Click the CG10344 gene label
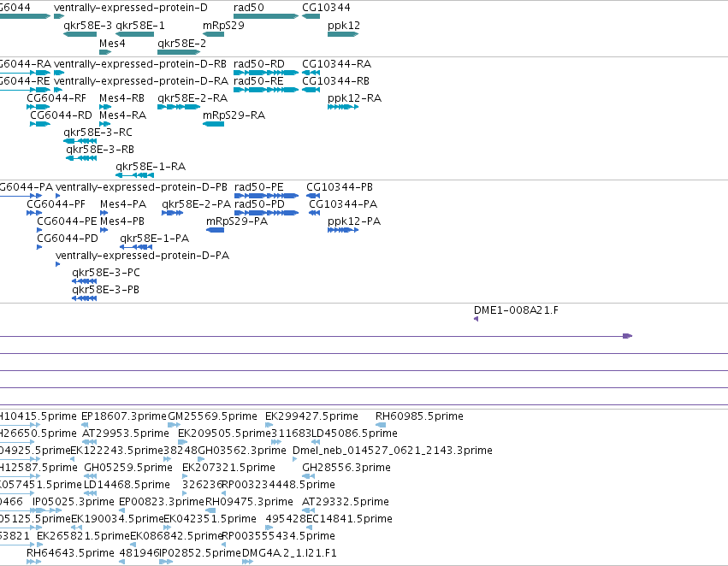The height and width of the screenshot is (566, 728). point(327,8)
